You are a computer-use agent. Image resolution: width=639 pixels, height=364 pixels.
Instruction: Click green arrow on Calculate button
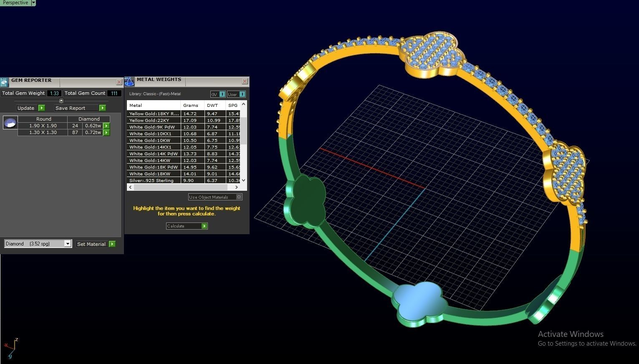pyautogui.click(x=204, y=226)
